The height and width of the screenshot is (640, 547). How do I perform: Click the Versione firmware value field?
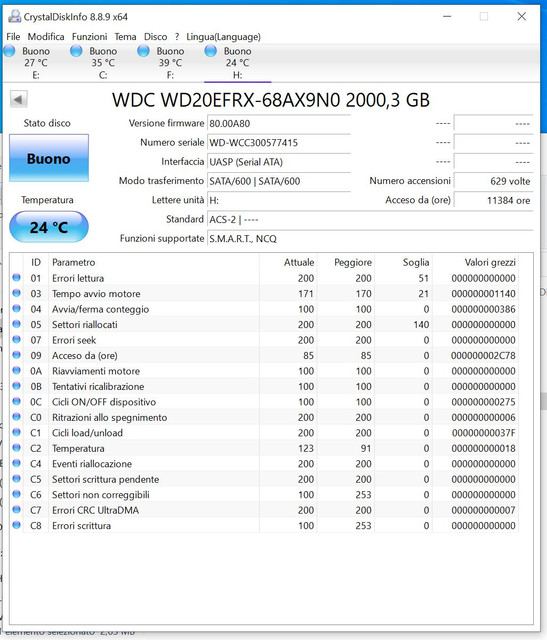[x=279, y=124]
